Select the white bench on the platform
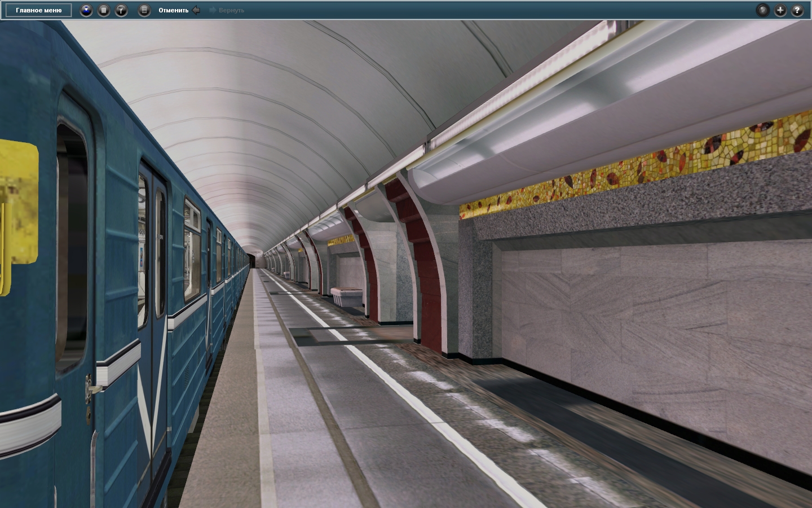Image resolution: width=812 pixels, height=508 pixels. tap(346, 296)
